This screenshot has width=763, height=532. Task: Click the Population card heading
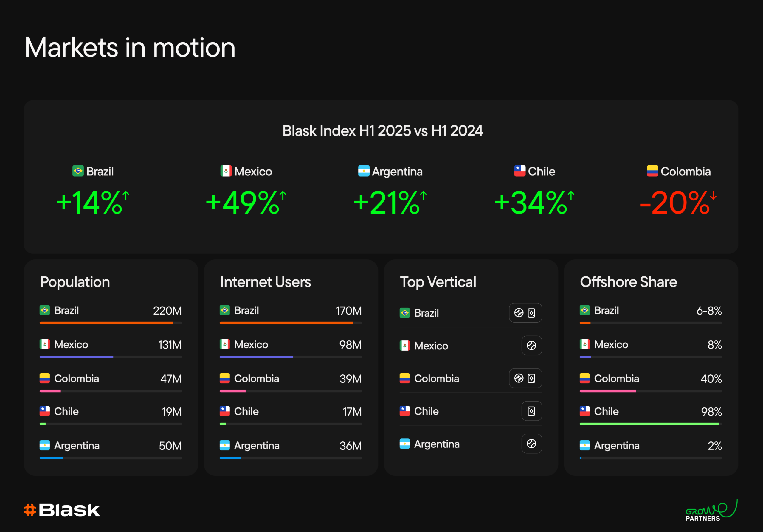click(75, 282)
